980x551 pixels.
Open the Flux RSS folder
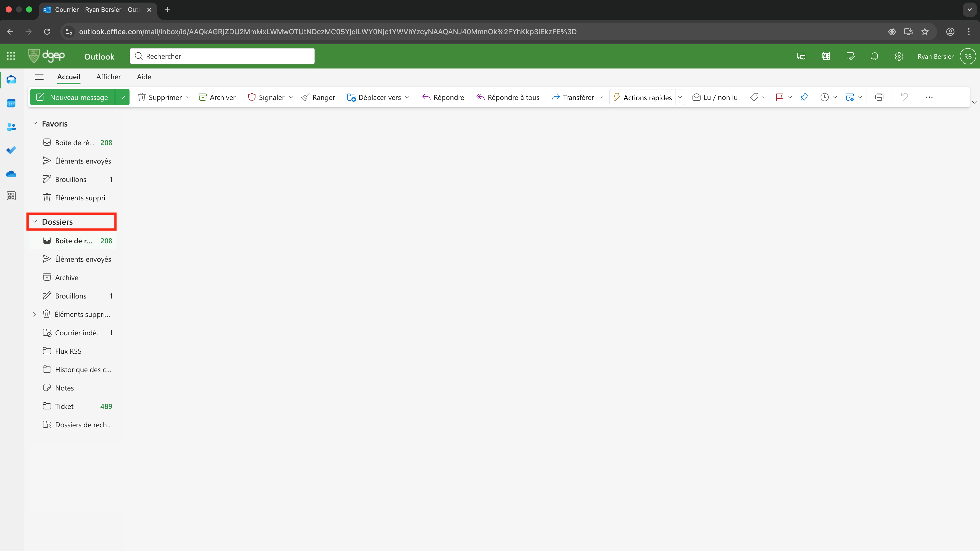72,351
